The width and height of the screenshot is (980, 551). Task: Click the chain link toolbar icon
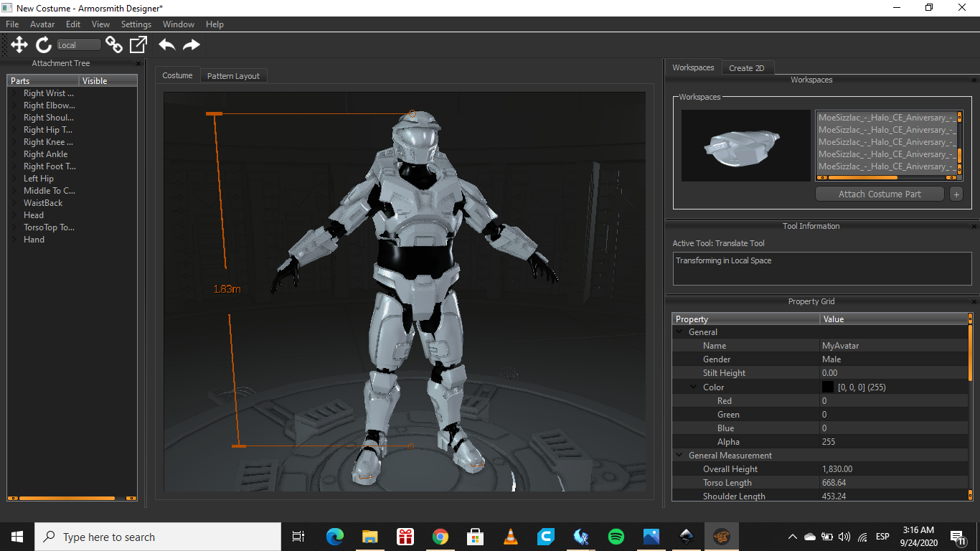114,45
